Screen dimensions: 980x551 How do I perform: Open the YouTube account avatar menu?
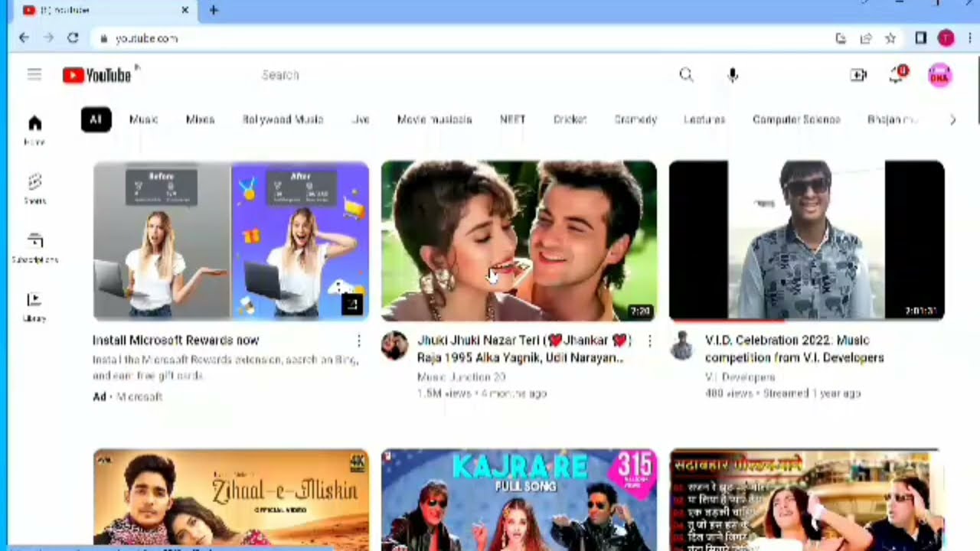pos(939,75)
